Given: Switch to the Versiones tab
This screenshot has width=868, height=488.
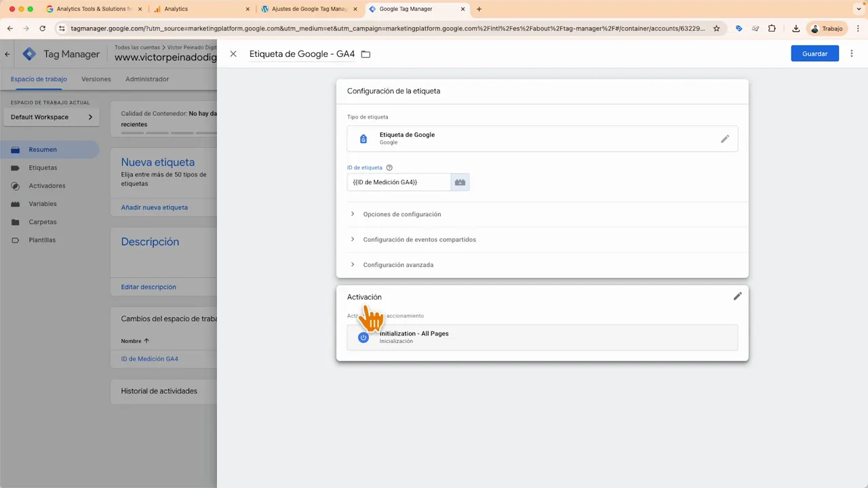Looking at the screenshot, I should pyautogui.click(x=96, y=79).
